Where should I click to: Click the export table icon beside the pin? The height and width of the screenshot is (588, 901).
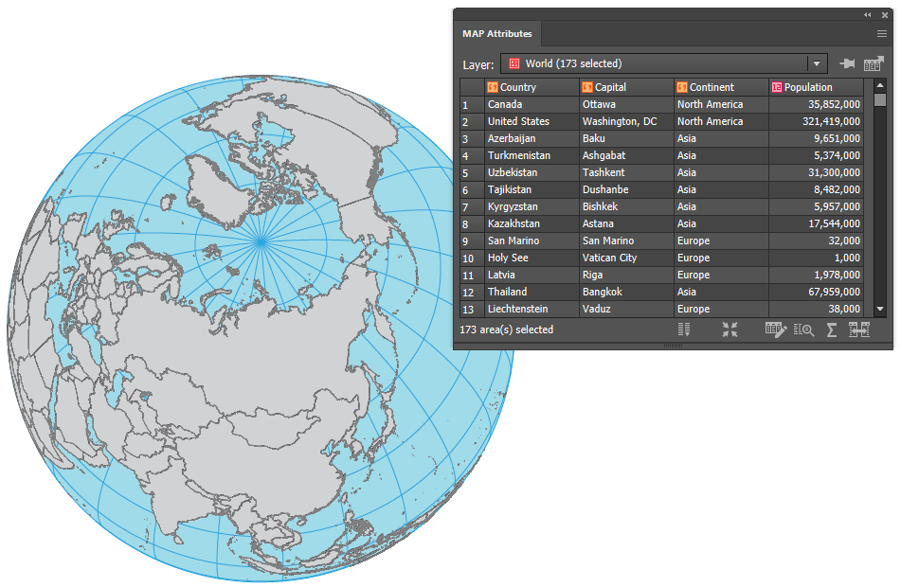tap(873, 62)
